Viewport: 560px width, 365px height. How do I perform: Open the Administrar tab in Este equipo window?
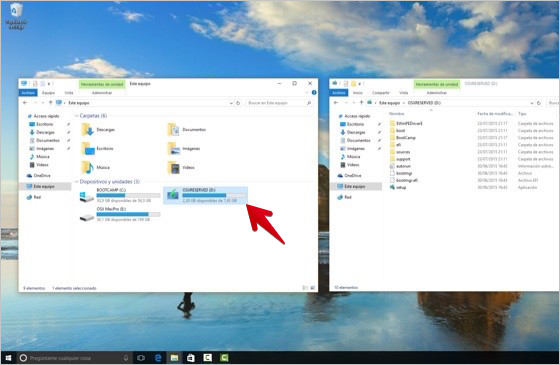tap(102, 93)
